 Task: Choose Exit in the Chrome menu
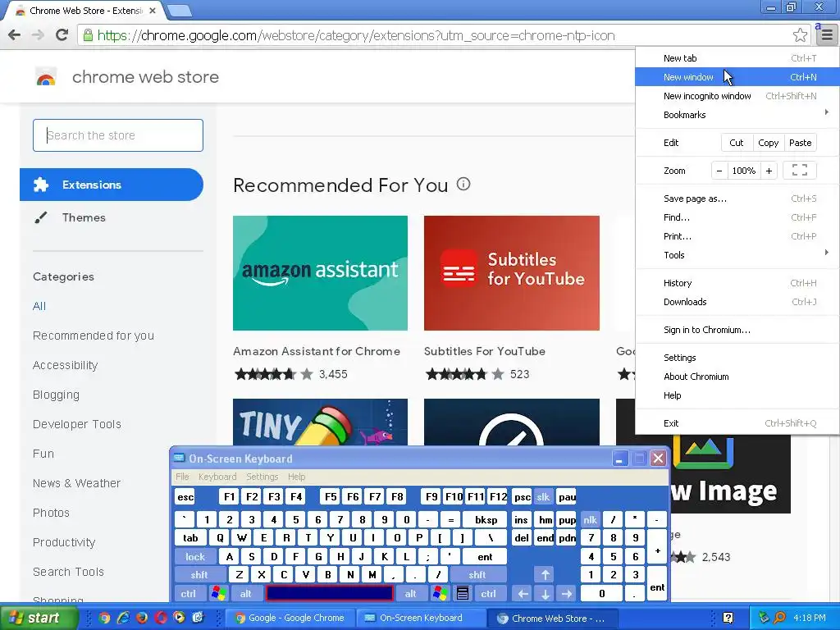coord(737,423)
